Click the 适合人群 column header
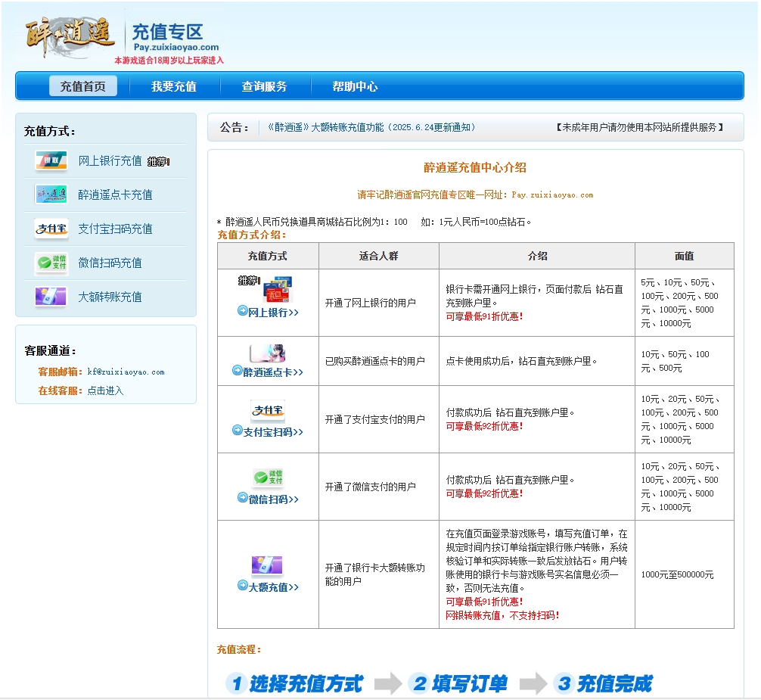 [x=378, y=256]
